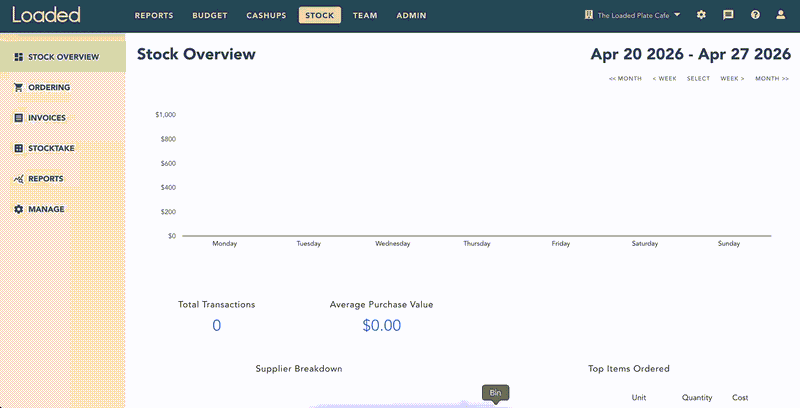Click the Top Items Ordered heading
This screenshot has height=408, width=800.
click(x=629, y=369)
